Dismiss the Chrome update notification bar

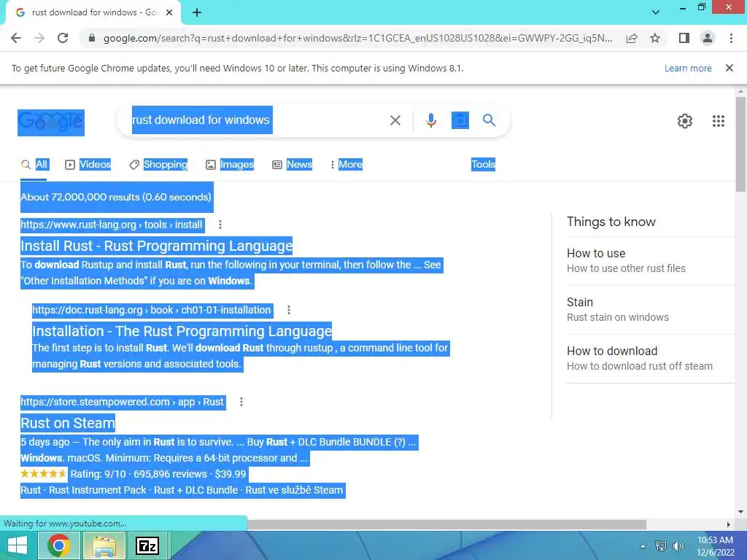729,68
